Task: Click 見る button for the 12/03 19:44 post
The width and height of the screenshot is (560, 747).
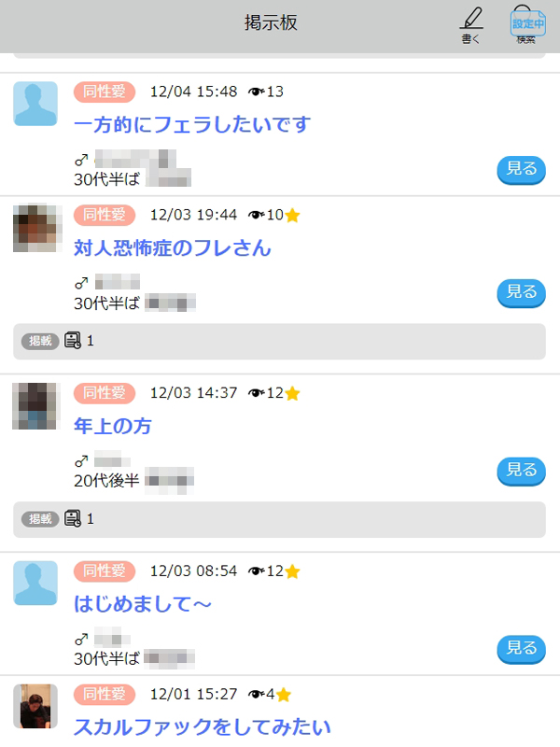Action: 522,293
